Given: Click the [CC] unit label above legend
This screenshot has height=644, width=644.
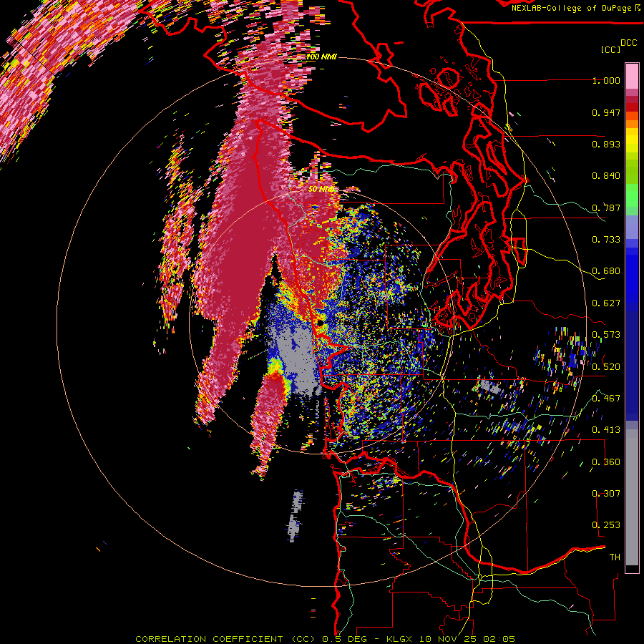Looking at the screenshot, I should point(611,49).
